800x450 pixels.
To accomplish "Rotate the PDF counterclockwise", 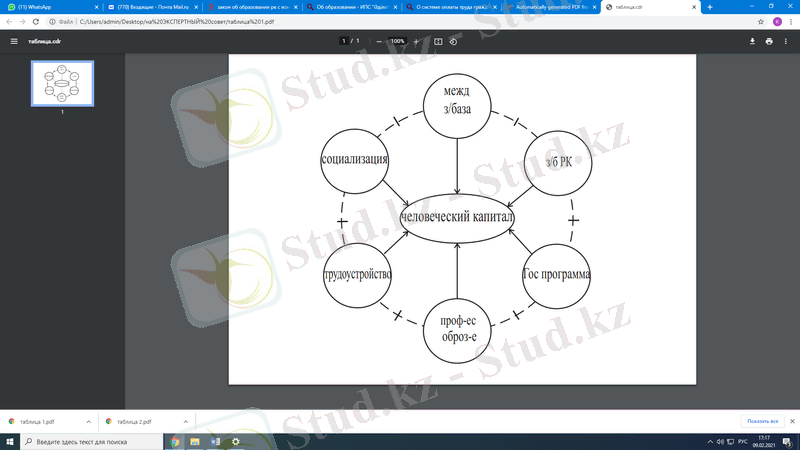I will point(453,41).
